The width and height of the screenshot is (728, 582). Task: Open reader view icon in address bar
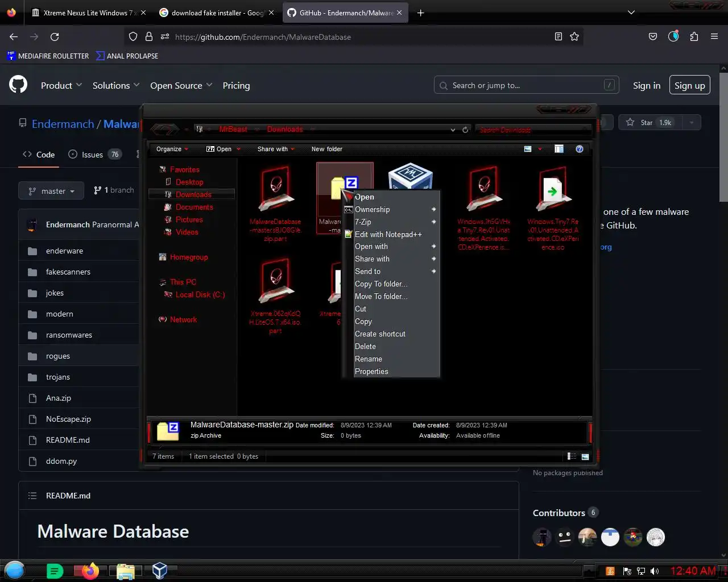coord(559,37)
